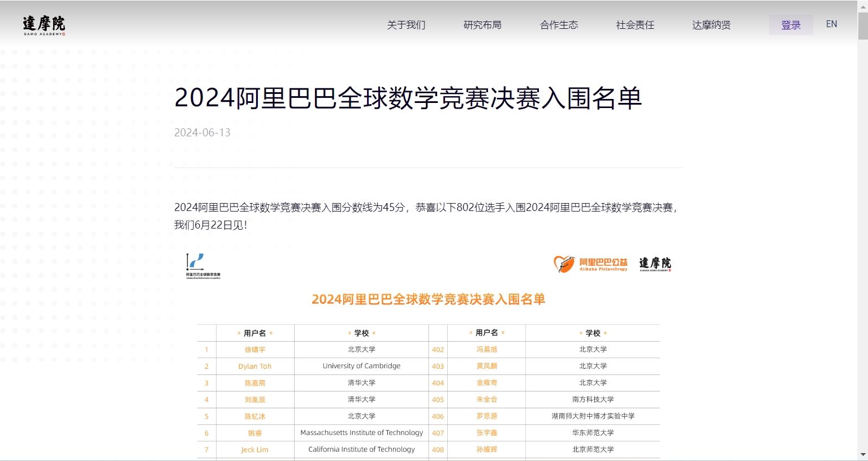Screen dimensions: 868x461
Task: Click the 华东师范大学 cell
Action: click(x=593, y=433)
